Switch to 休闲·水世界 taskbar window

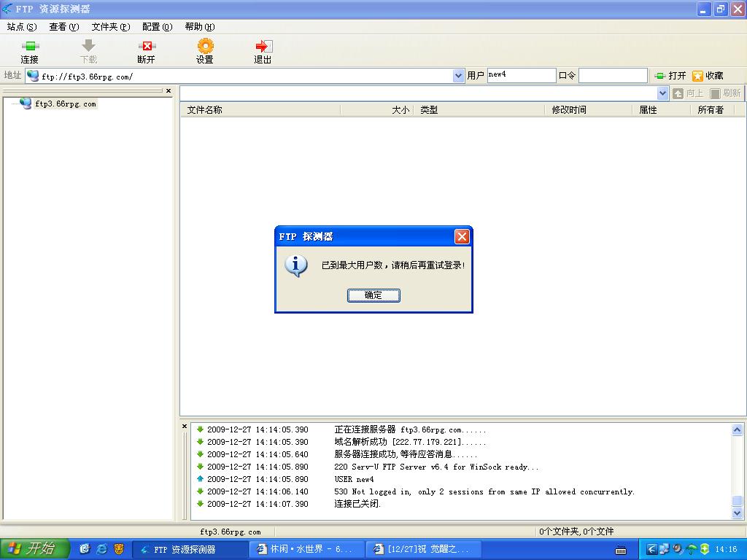pos(307,550)
